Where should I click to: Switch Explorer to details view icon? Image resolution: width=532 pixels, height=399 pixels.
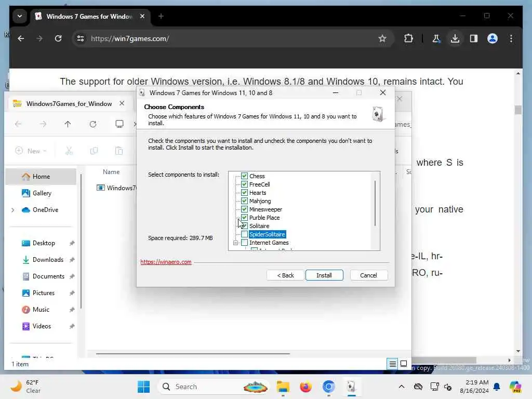pyautogui.click(x=393, y=364)
